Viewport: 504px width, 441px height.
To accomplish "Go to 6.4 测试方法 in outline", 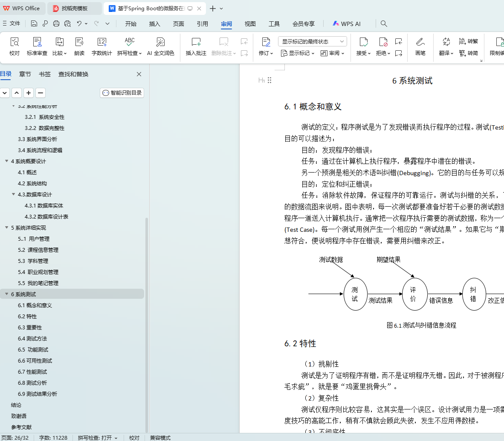I will pyautogui.click(x=32, y=339).
